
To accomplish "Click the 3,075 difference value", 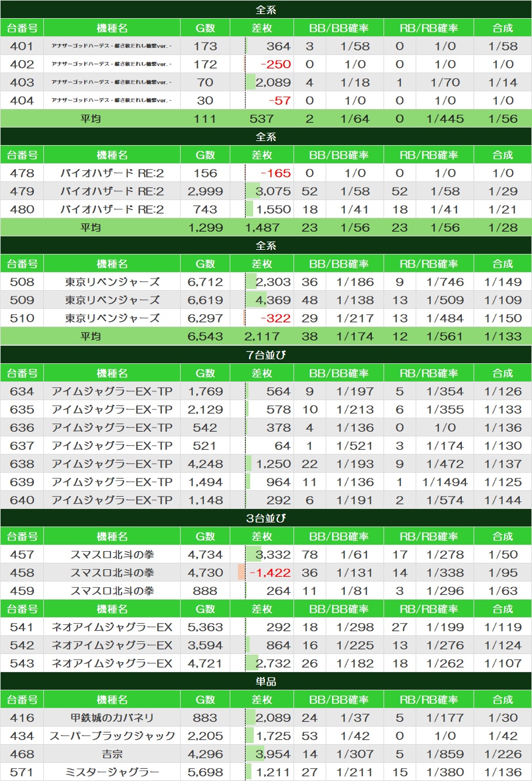I will pyautogui.click(x=273, y=191).
